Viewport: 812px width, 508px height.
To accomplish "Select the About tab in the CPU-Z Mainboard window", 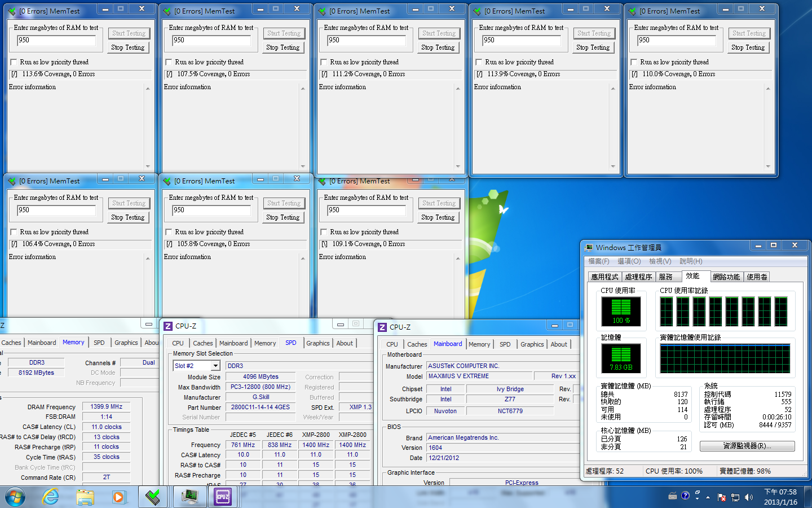I will (559, 344).
